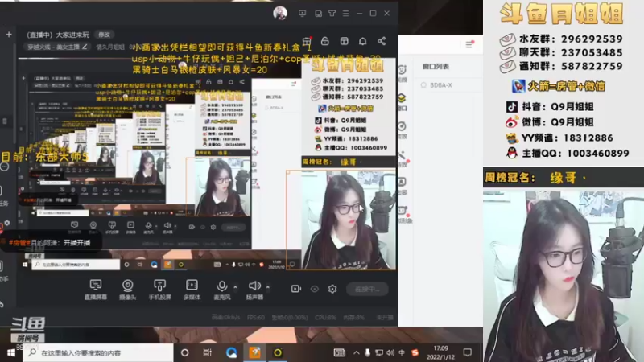Screen dimensions: 644x362
Task: Mute the 麦克风 microphone
Action: pos(222,289)
